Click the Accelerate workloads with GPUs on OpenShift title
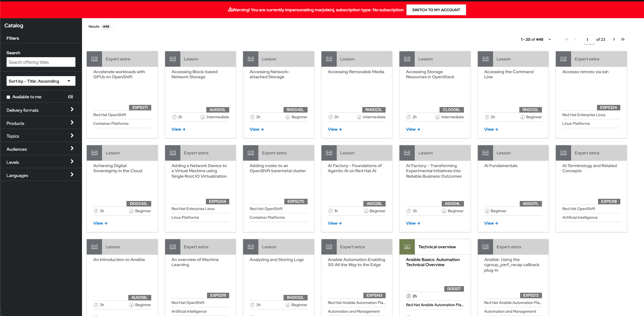This screenshot has width=644, height=316. click(119, 74)
